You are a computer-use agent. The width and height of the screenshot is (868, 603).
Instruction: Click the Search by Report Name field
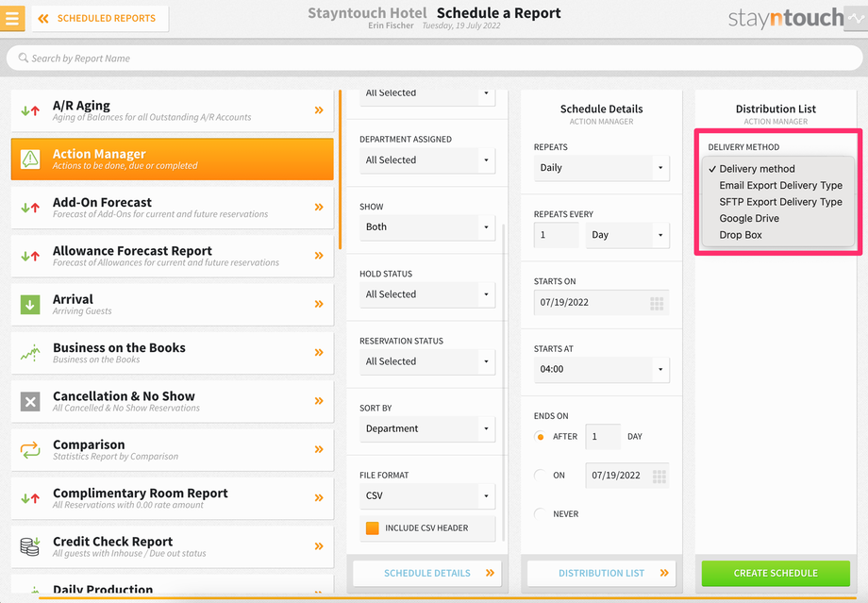coord(434,59)
